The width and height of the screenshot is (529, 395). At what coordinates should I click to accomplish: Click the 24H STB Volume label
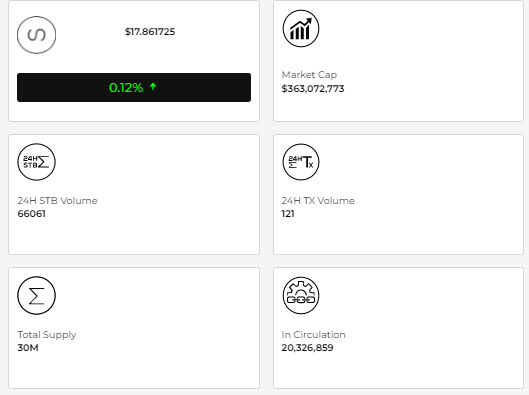[x=57, y=201]
